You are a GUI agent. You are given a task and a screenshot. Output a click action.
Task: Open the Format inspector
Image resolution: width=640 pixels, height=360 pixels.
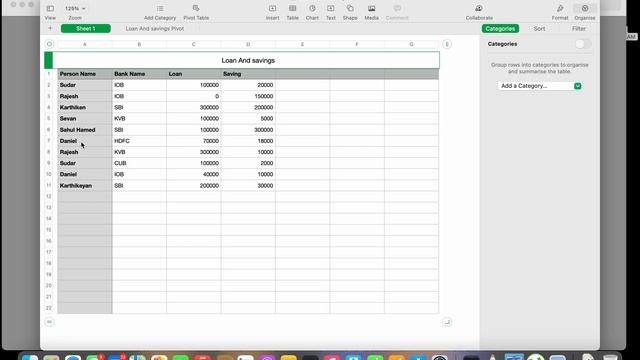560,9
